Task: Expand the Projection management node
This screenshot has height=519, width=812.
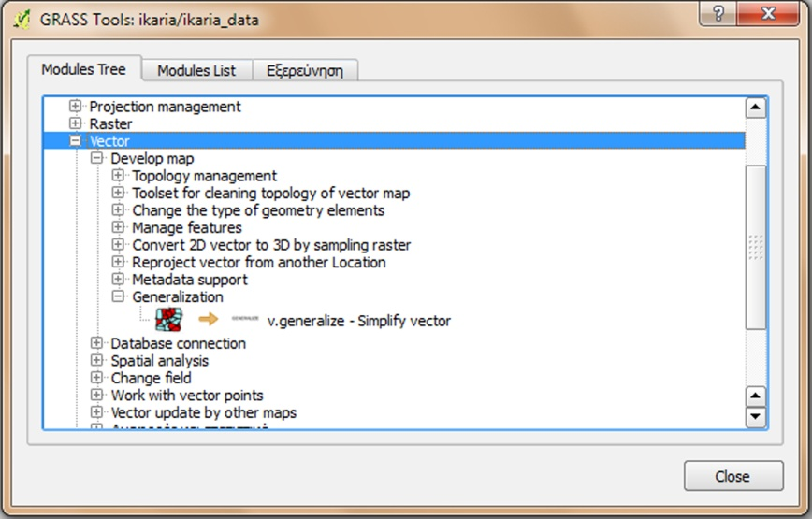Action: click(x=75, y=106)
